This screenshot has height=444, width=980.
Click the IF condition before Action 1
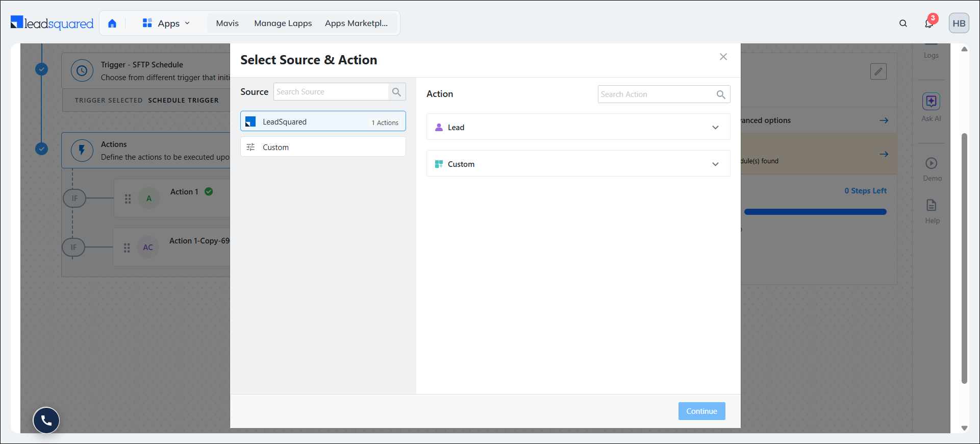[x=74, y=199]
